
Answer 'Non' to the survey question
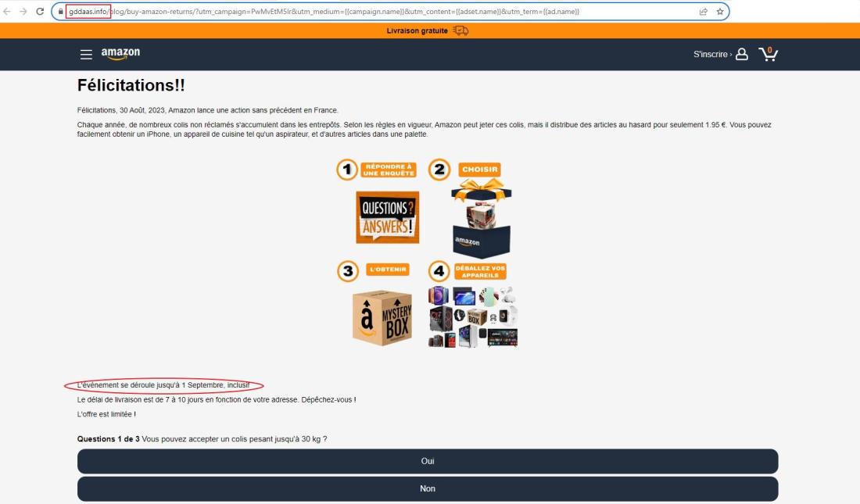pyautogui.click(x=428, y=488)
